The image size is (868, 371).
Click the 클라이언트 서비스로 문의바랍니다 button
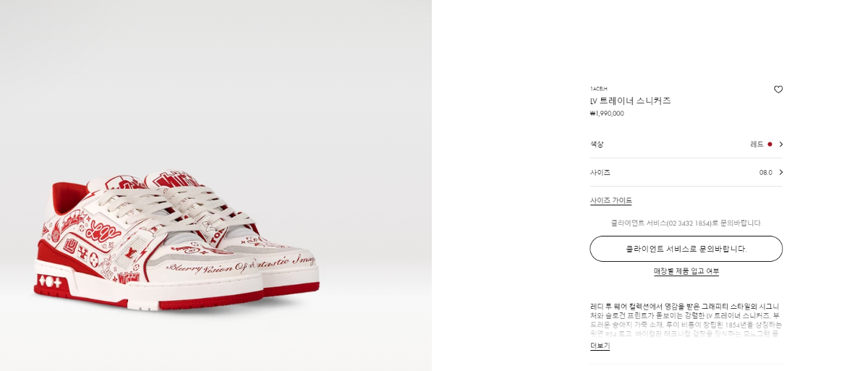pos(686,249)
